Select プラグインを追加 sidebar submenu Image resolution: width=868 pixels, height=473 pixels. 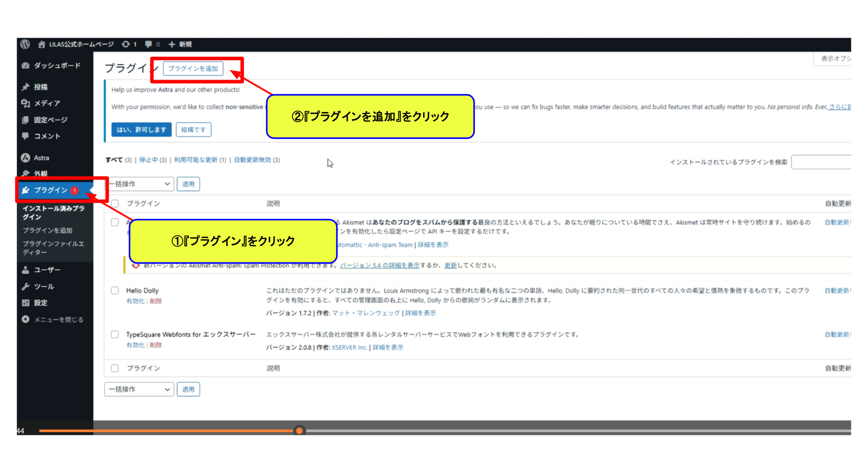point(47,230)
